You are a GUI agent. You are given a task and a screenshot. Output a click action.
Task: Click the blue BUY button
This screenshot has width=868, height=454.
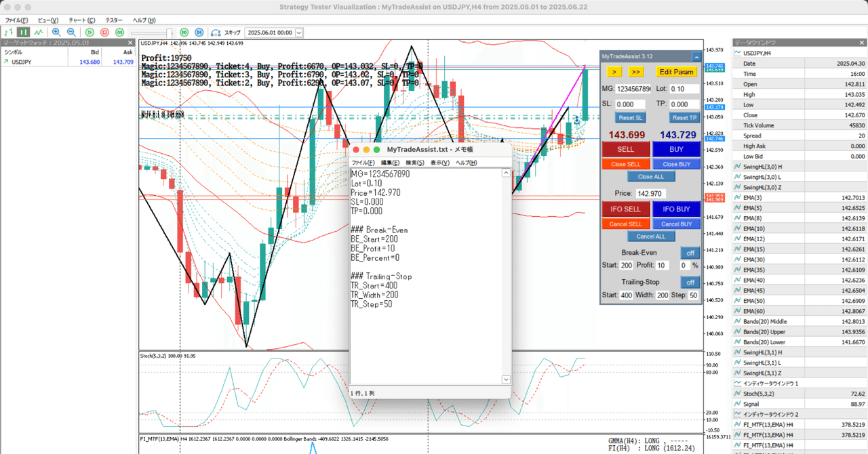click(677, 150)
